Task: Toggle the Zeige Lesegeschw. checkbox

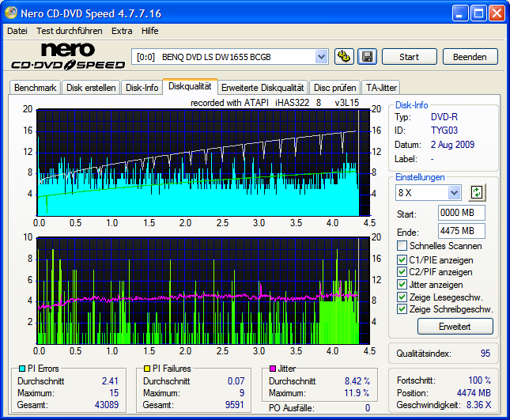Action: (402, 297)
